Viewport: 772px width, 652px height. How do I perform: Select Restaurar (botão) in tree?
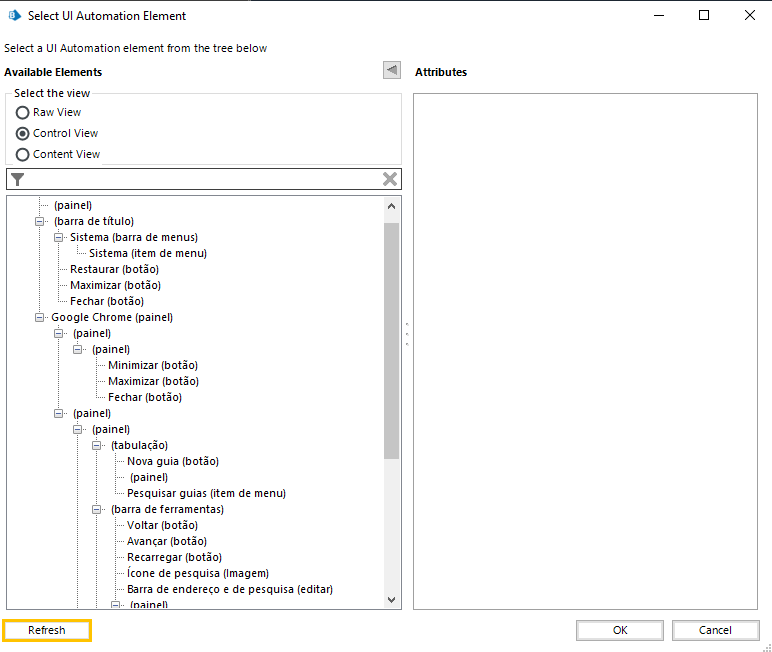114,269
